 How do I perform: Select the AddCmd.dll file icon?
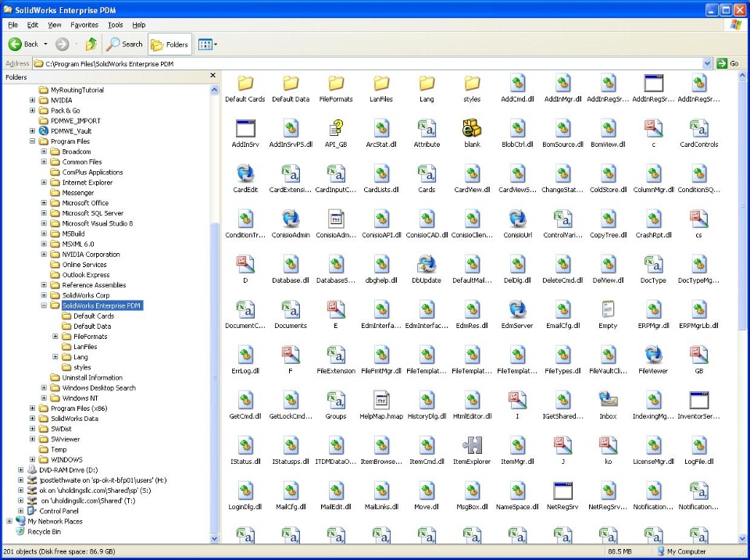517,84
